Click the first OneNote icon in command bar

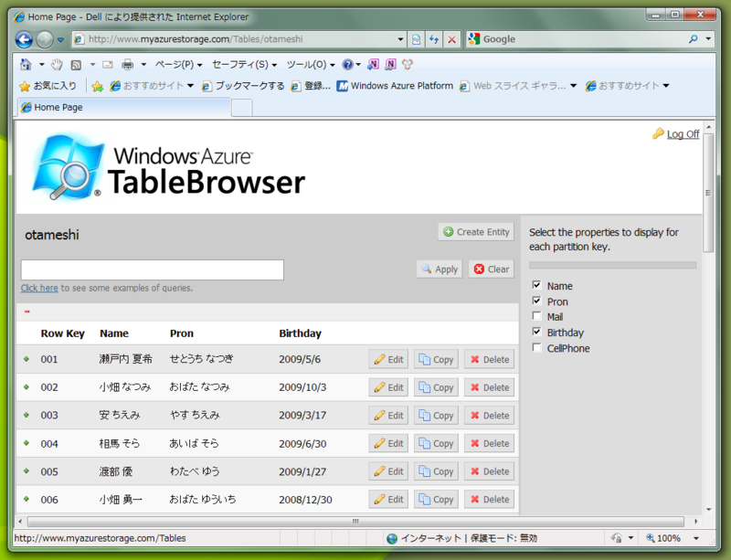[x=373, y=64]
